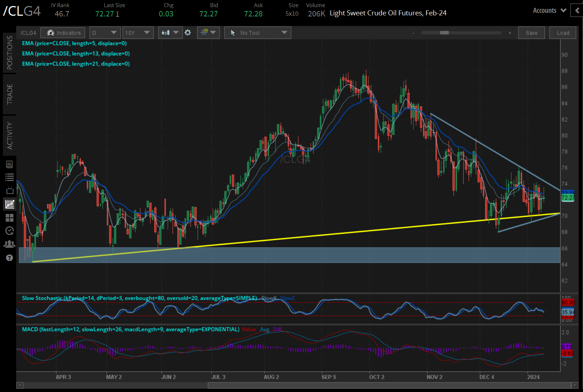Screen dimensions: 583x392
Task: Switch to the POSITIONS side tab
Action: pyautogui.click(x=9, y=53)
